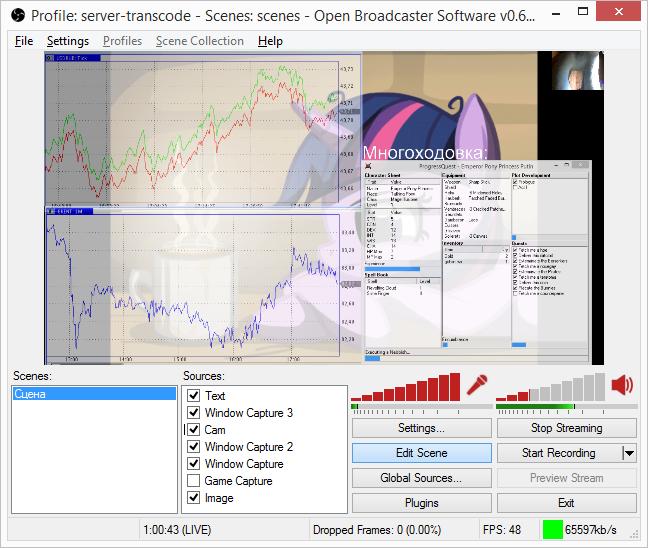Click the desktop audio level meter
This screenshot has height=548, width=648.
pyautogui.click(x=567, y=407)
